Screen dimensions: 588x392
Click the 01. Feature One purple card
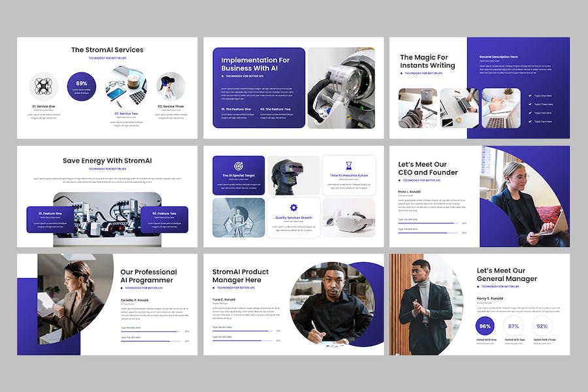[50, 220]
